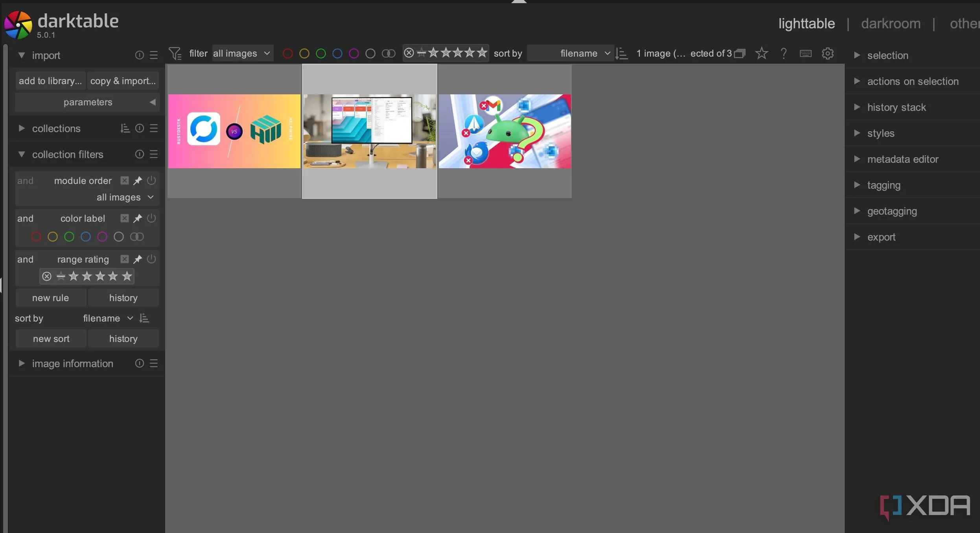Viewport: 980px width, 533px height.
Task: Pin the range rating filter to toolbar
Action: (138, 259)
